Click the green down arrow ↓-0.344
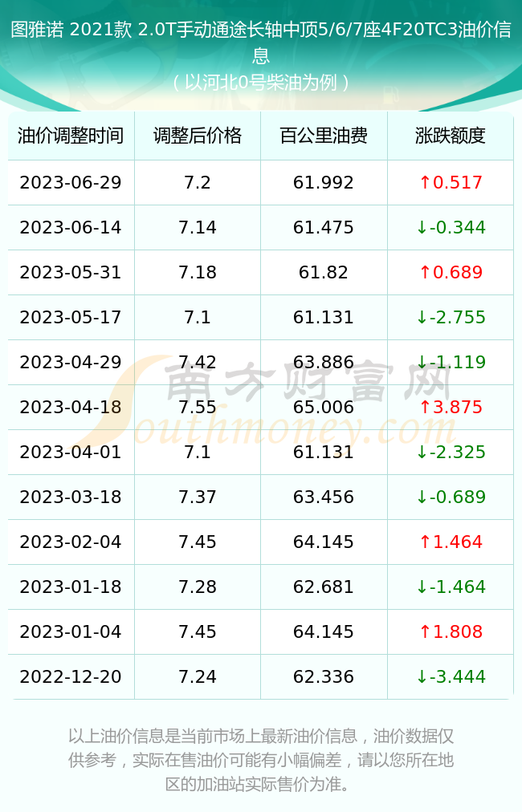 click(451, 227)
